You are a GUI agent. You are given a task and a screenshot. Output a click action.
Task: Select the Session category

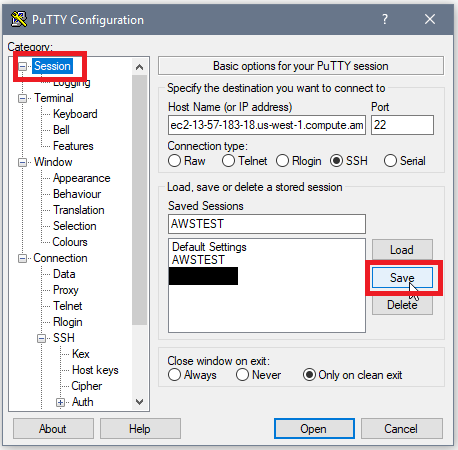(52, 66)
